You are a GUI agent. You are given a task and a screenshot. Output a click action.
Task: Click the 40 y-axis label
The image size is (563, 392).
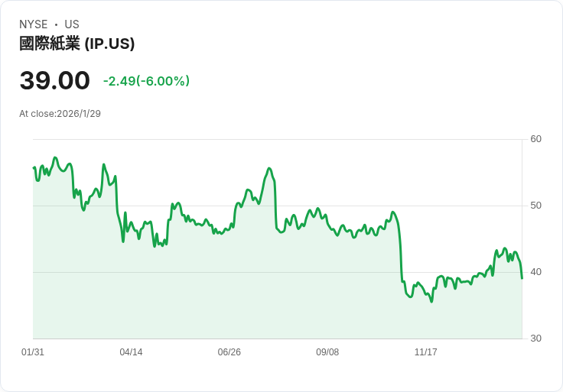pos(536,272)
